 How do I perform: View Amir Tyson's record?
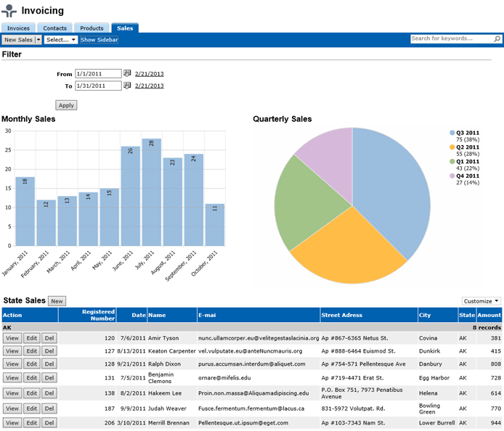12,338
